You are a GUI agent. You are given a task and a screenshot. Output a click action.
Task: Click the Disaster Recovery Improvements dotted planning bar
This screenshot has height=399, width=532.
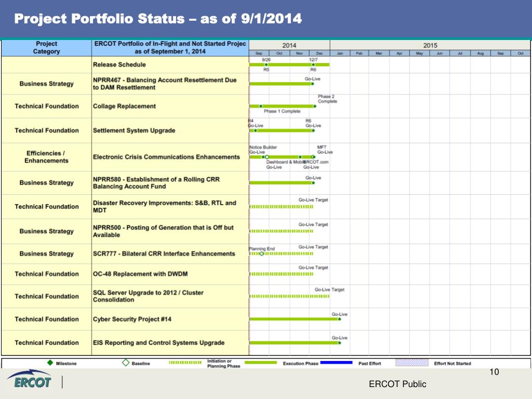point(281,207)
